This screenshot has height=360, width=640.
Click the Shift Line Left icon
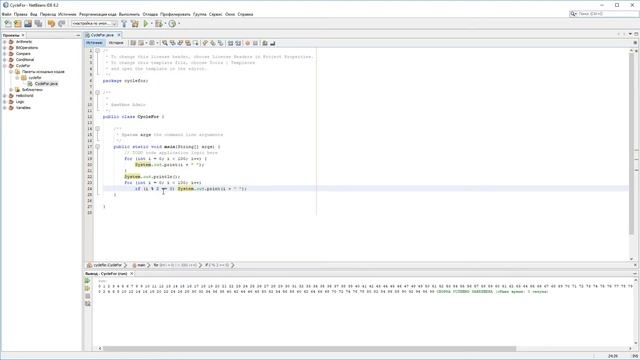[x=231, y=43]
